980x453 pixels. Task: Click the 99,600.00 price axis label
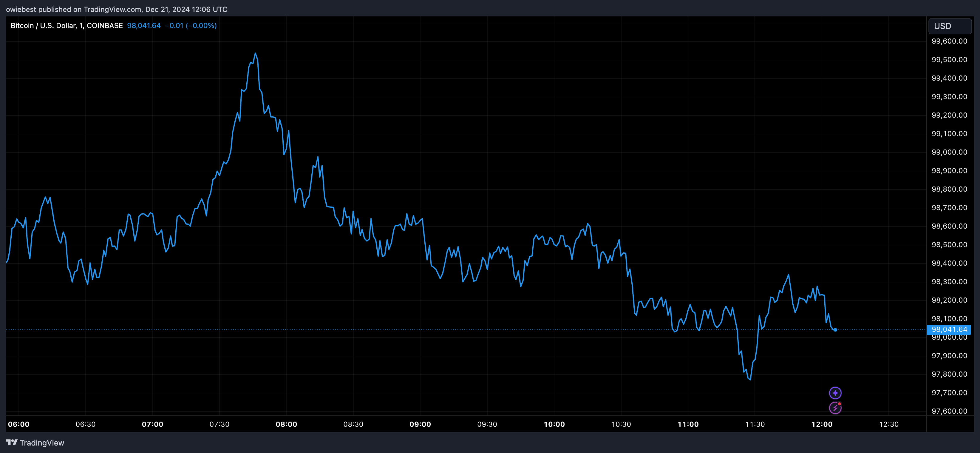[949, 41]
